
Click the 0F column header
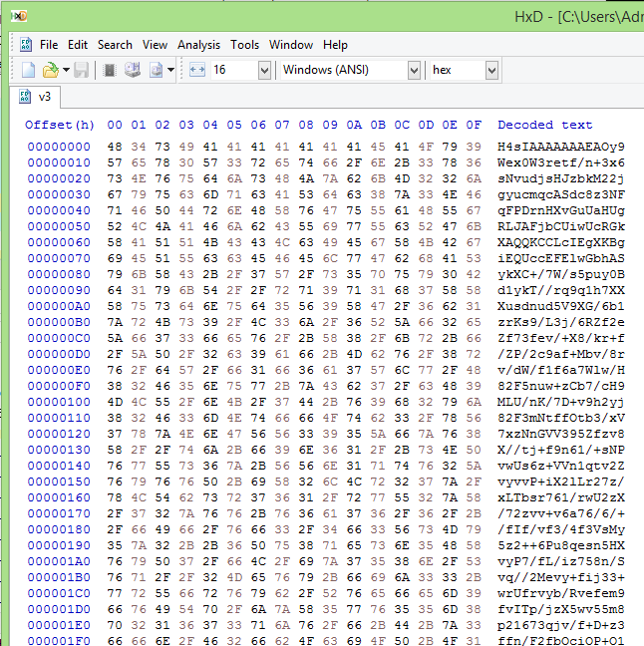point(474,125)
